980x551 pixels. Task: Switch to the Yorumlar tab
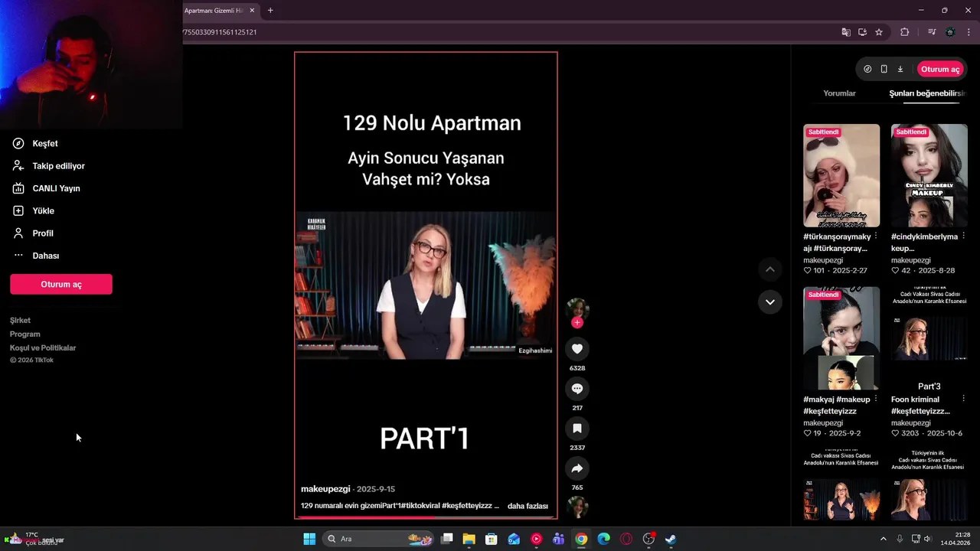[839, 93]
